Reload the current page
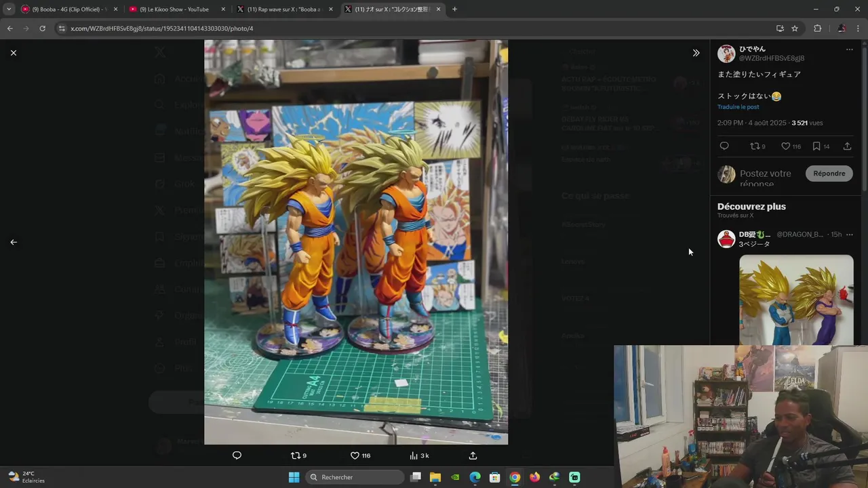Screen dimensions: 868x488 [x=42, y=28]
